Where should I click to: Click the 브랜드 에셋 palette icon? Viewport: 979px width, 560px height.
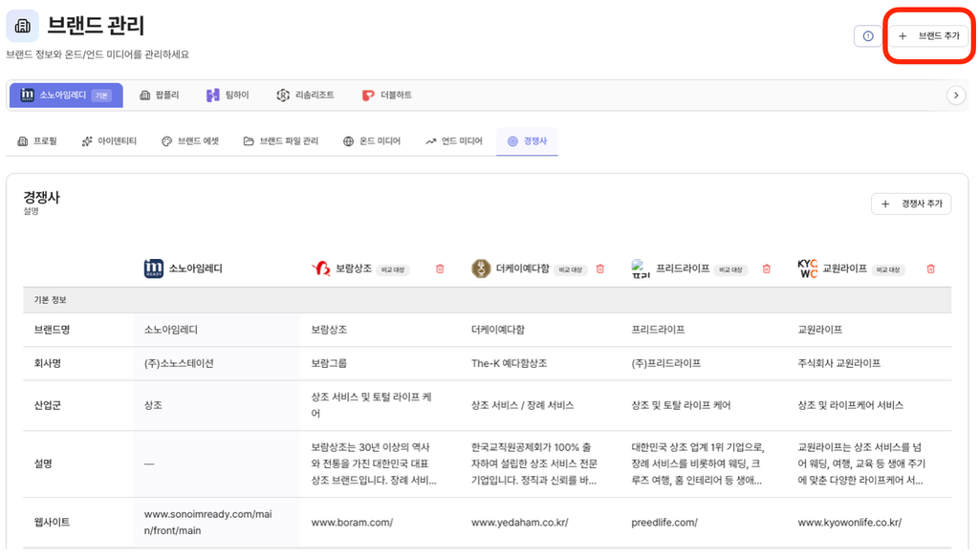166,141
